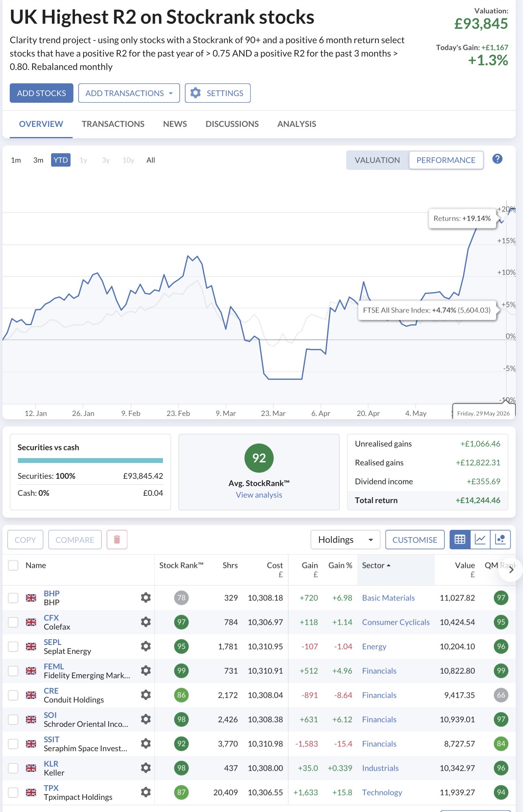Screen dimensions: 523x812
Task: Open the Transactions tab
Action: tap(113, 124)
